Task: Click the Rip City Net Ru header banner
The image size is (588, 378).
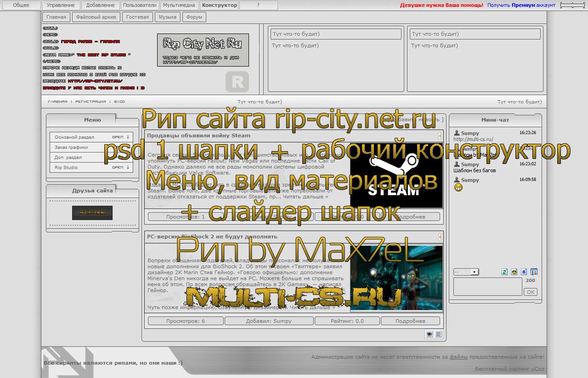Action: [x=203, y=50]
